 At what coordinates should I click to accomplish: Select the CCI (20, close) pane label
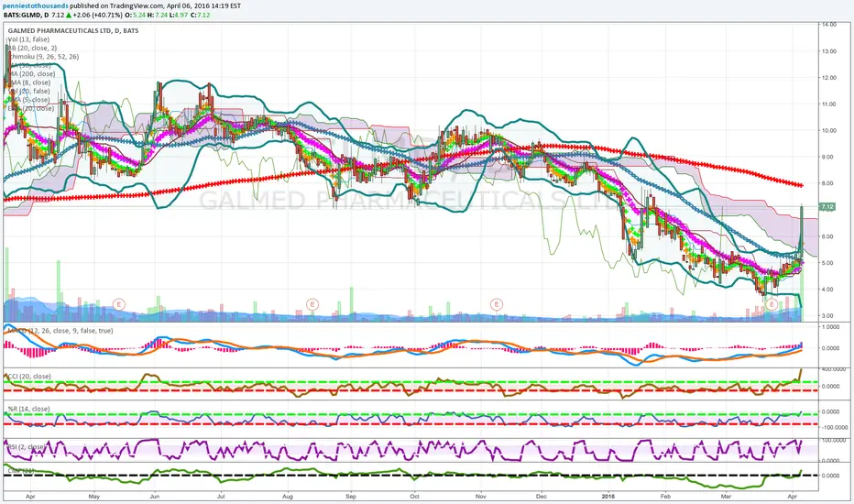click(x=29, y=377)
